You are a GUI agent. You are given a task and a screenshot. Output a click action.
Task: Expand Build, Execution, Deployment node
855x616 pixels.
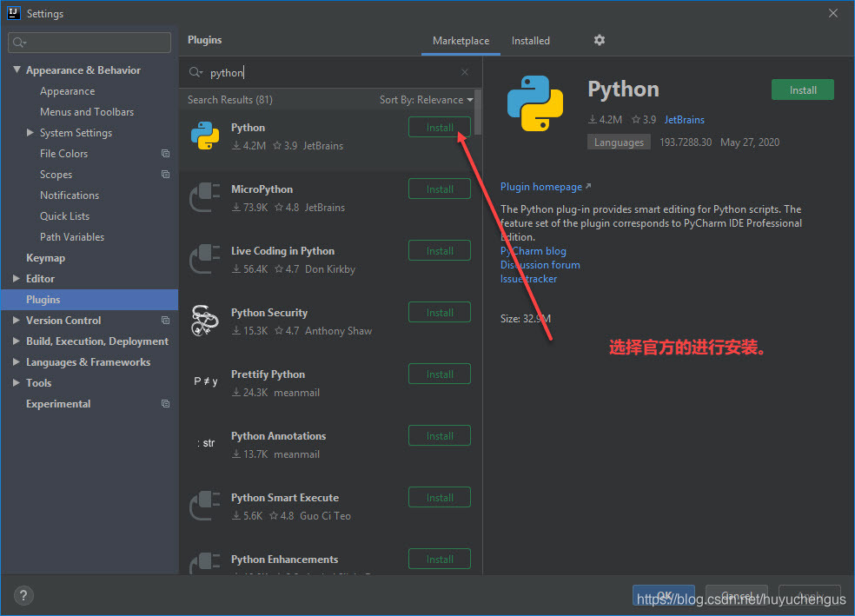[x=17, y=341]
